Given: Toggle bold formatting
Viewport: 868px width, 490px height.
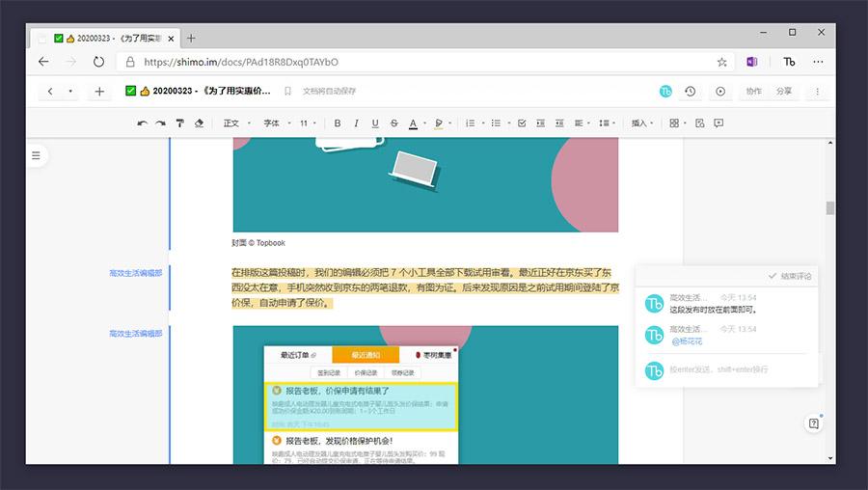Looking at the screenshot, I should click(x=338, y=123).
